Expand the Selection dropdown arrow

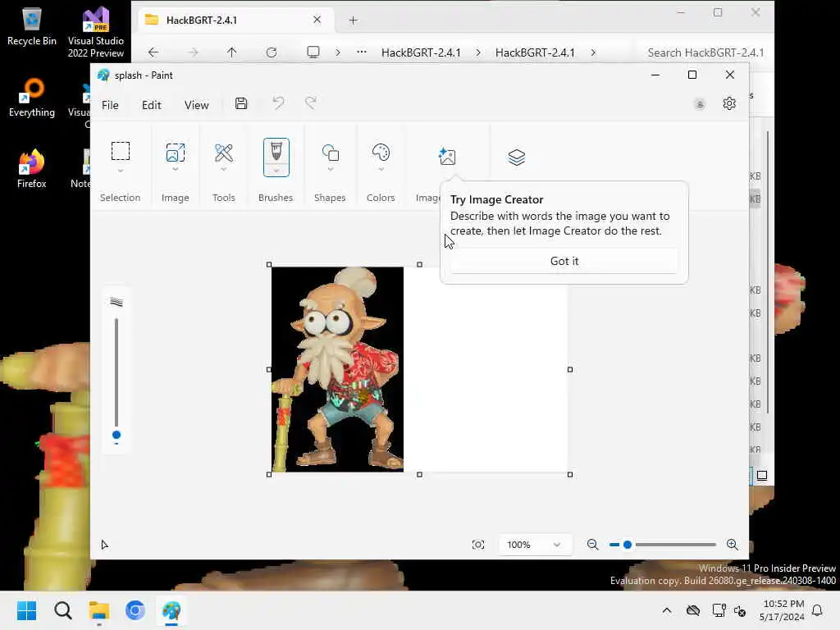[120, 171]
